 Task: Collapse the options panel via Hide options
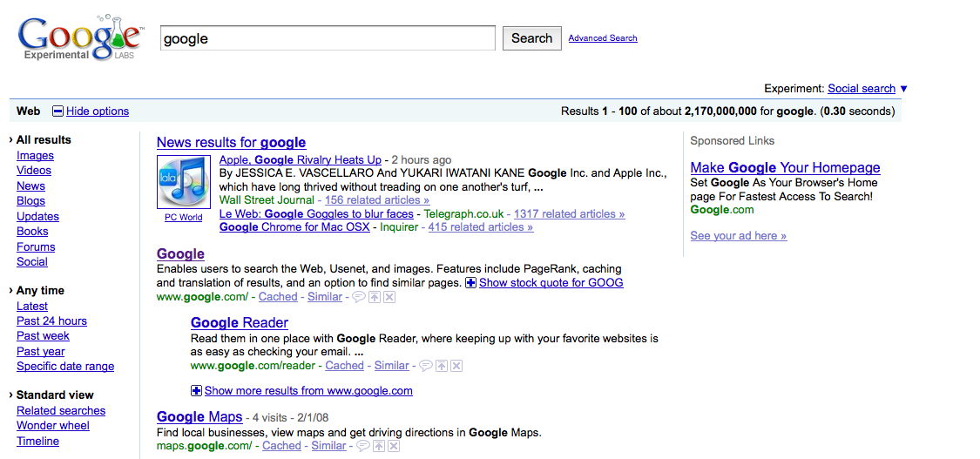click(x=97, y=111)
